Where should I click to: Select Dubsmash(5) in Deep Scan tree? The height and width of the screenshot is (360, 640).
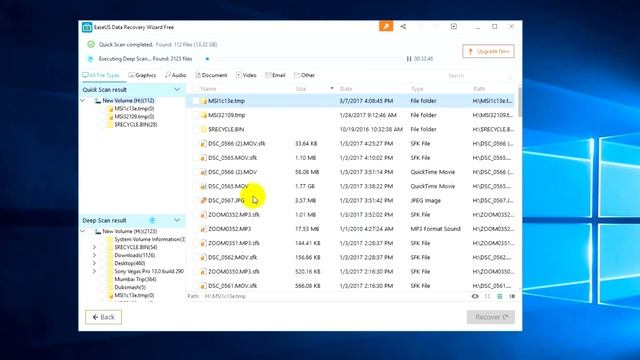(x=130, y=287)
